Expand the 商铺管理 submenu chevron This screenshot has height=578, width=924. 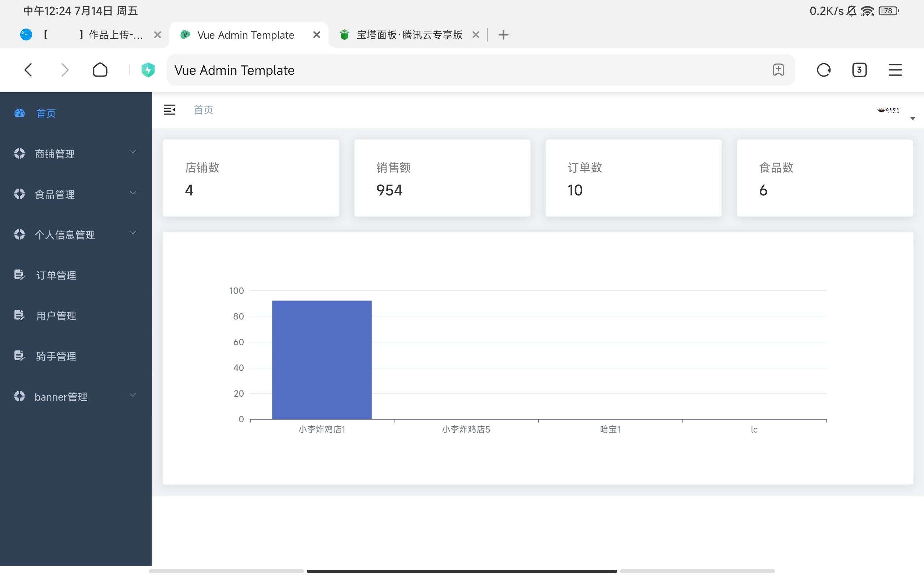tap(133, 152)
